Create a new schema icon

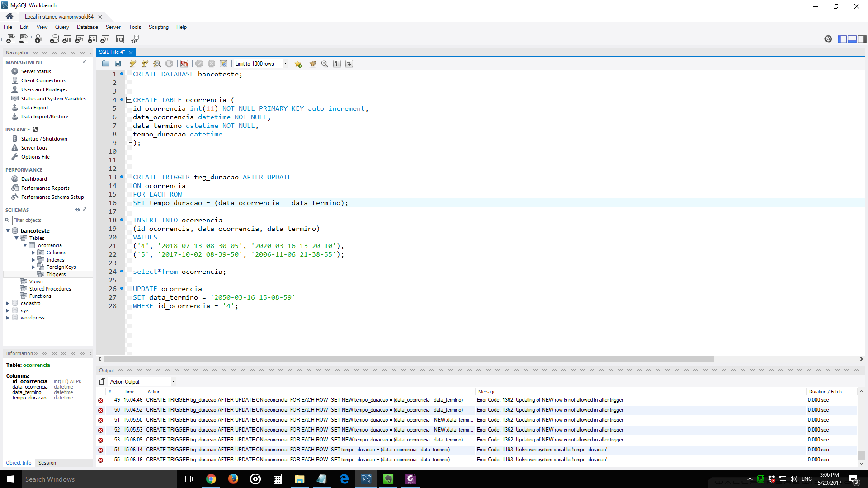click(x=54, y=39)
